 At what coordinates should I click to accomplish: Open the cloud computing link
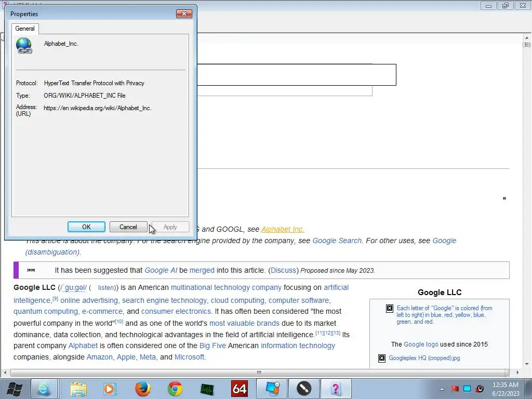point(237,300)
